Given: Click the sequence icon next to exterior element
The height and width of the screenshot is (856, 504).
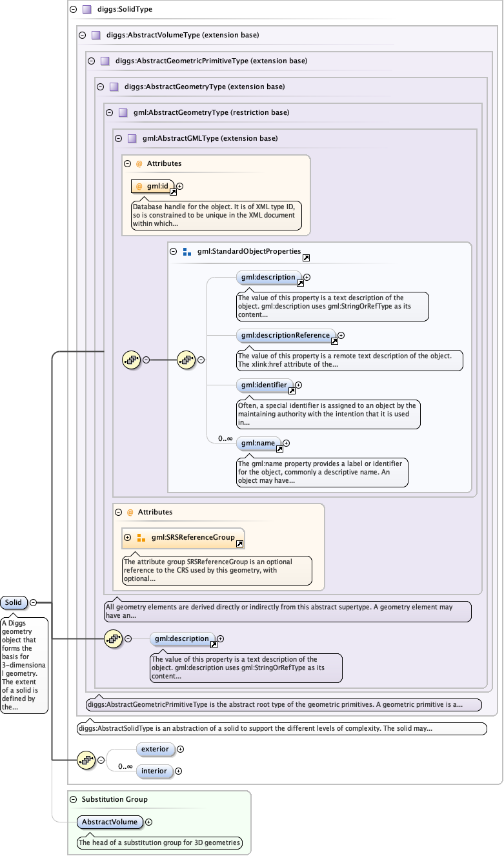Looking at the screenshot, I should 86,760.
